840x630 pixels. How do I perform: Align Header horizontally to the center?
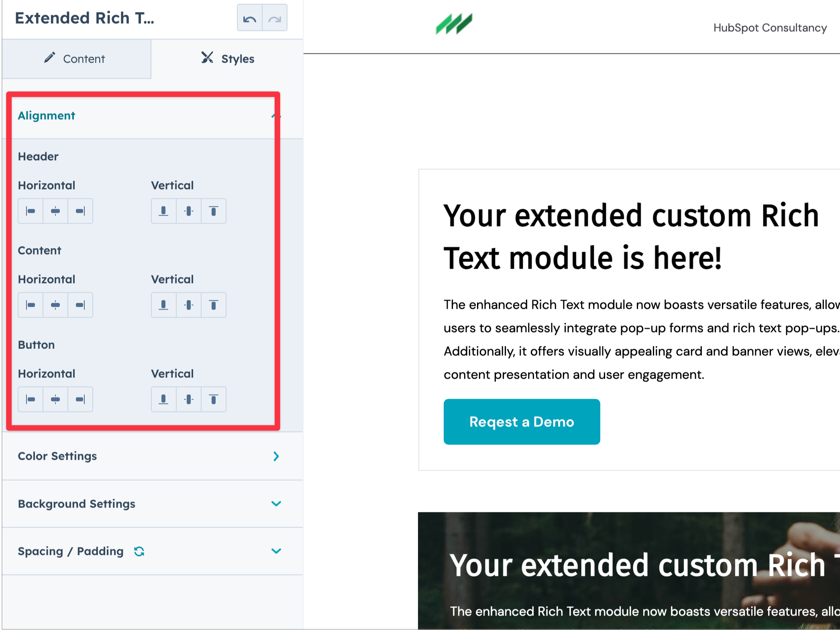55,211
